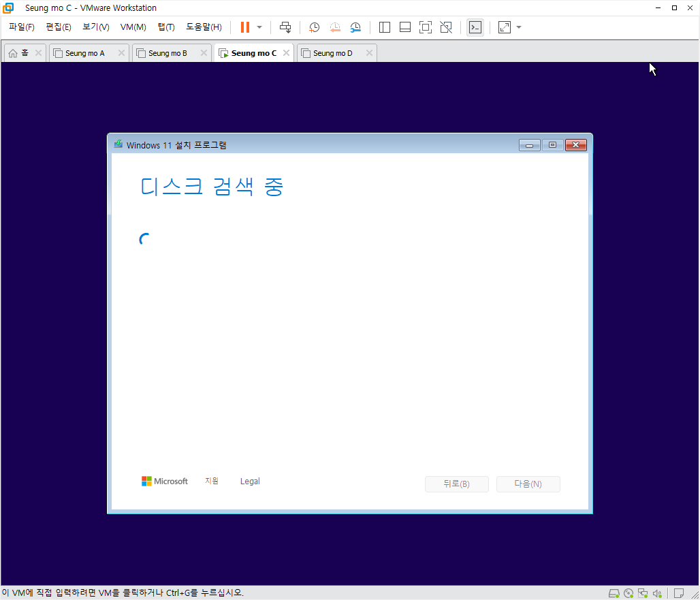Screen dimensions: 700x600
Task: Click the network adapter status icon
Action: coord(643,593)
